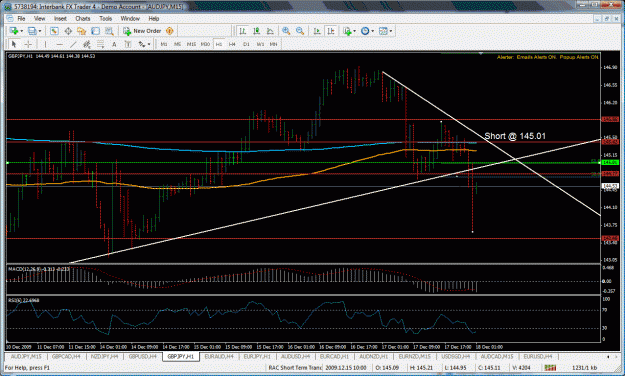Switch to the H4 timeframe
The image size is (625, 376).
point(232,44)
